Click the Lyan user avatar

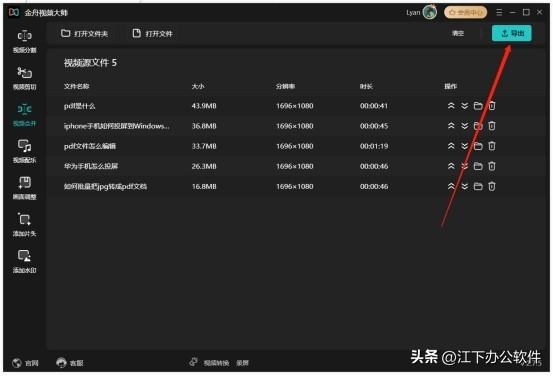[430, 12]
